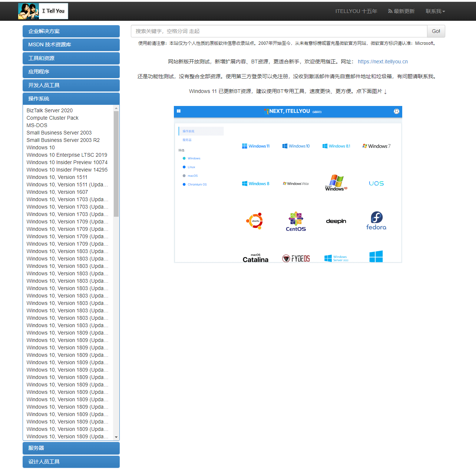Screen dimensions: 476x472
Task: Select Windows 10 Enterprise LTSC 2019
Action: 67,155
